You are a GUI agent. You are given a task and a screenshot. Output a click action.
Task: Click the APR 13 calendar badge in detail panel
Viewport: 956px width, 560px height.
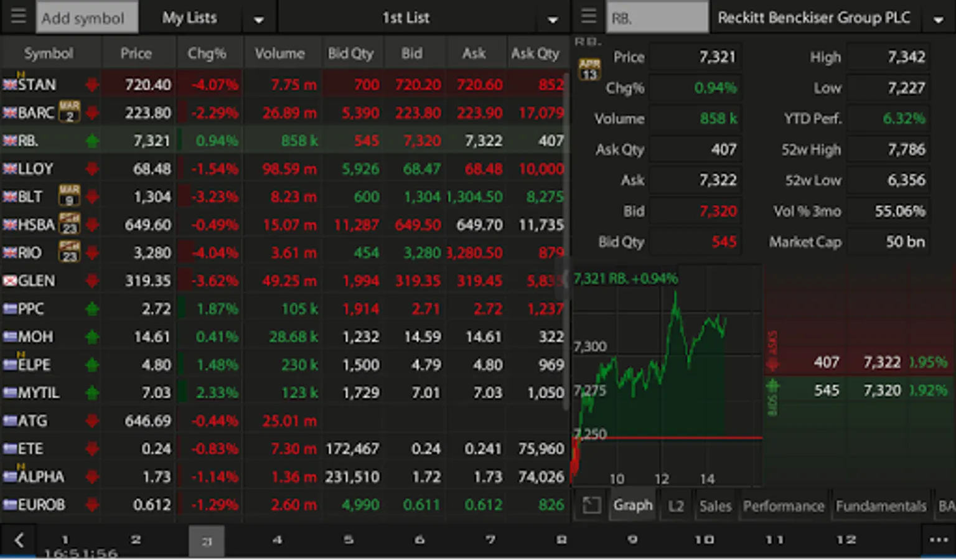point(589,69)
